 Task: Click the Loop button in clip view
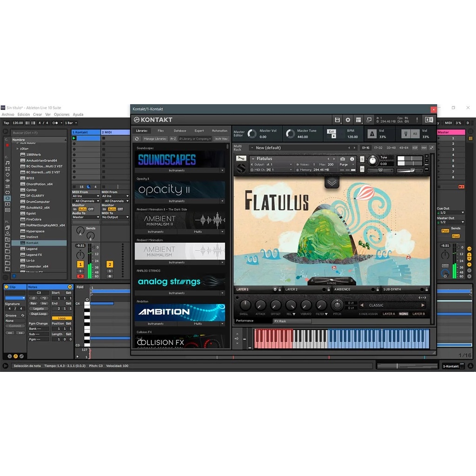point(62,318)
